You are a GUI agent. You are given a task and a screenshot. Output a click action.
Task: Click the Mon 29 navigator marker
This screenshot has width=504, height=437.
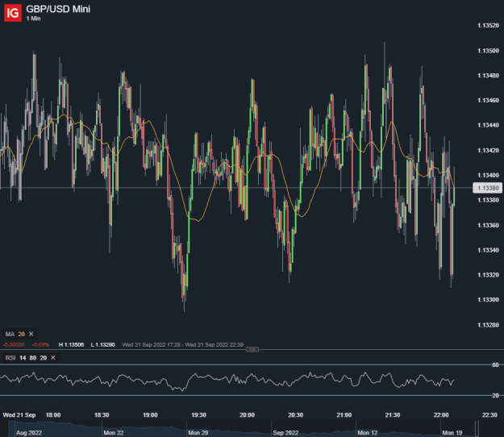[x=198, y=433]
